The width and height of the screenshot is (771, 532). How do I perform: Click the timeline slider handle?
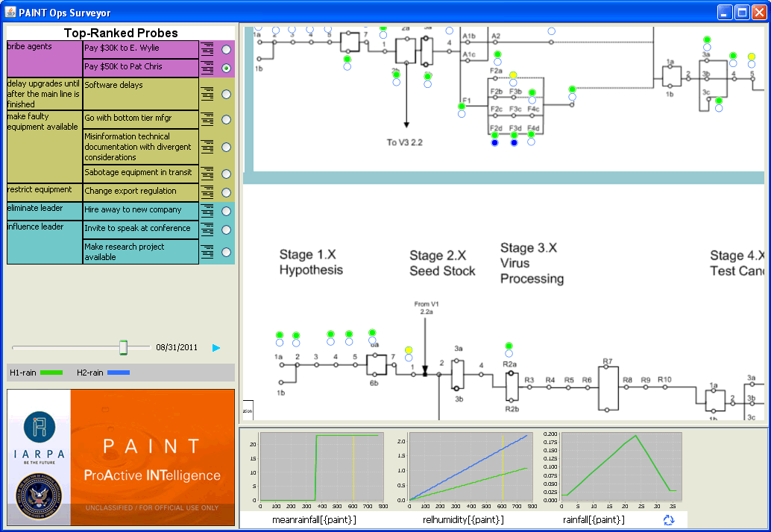click(124, 347)
